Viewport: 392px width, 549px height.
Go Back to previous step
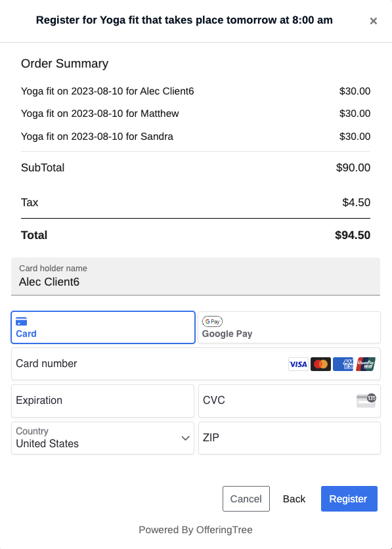tap(294, 498)
